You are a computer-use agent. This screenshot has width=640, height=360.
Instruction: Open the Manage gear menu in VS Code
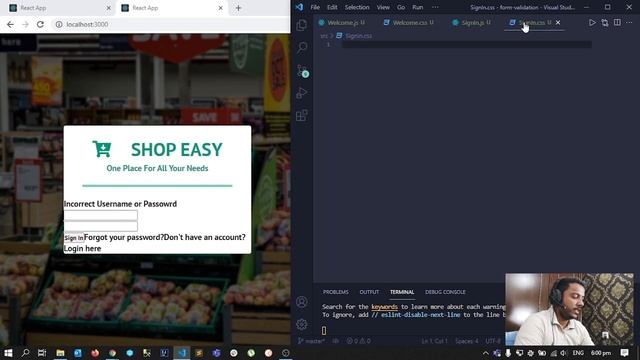click(x=302, y=324)
